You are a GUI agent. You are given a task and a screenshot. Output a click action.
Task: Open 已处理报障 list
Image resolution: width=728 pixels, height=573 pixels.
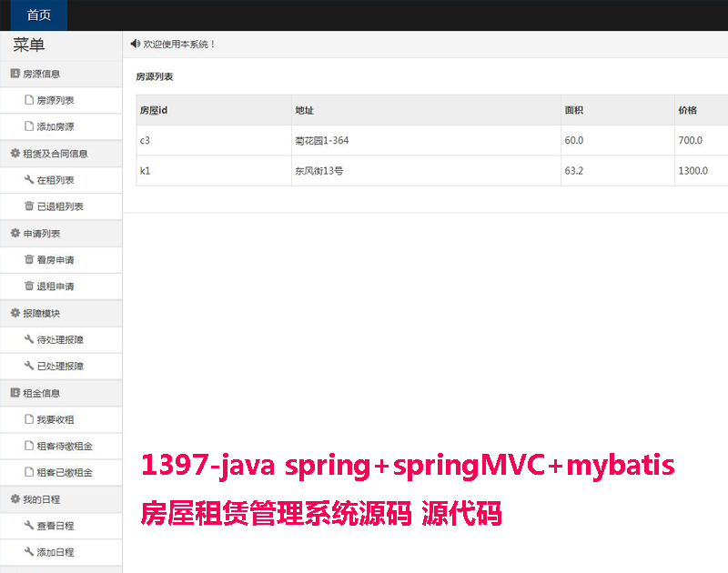pyautogui.click(x=61, y=366)
